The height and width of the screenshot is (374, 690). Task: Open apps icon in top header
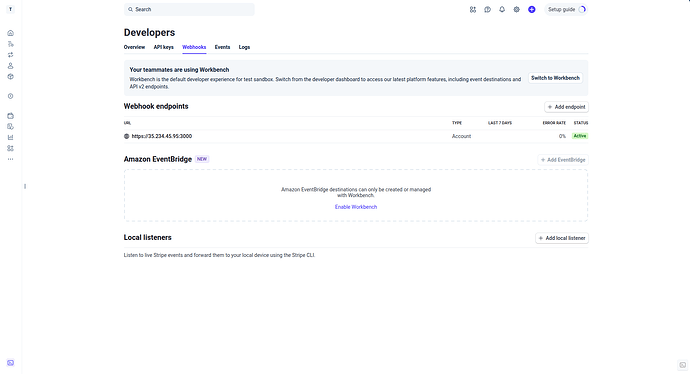(473, 9)
